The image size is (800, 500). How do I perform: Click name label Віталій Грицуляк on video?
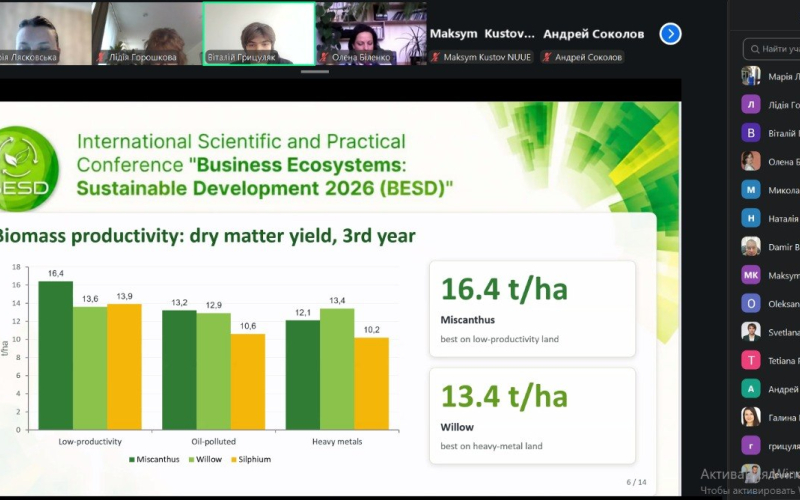click(241, 57)
